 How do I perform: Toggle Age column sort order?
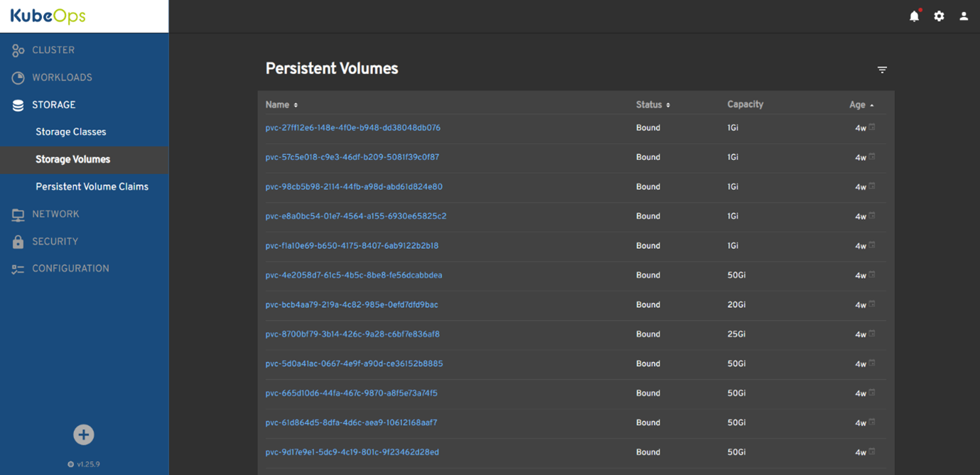point(861,105)
